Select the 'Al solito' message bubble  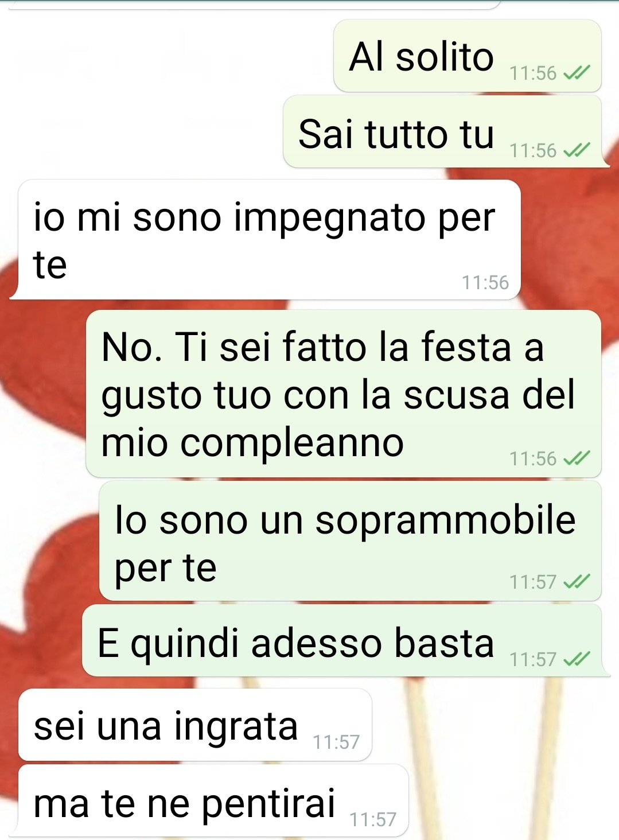click(468, 56)
